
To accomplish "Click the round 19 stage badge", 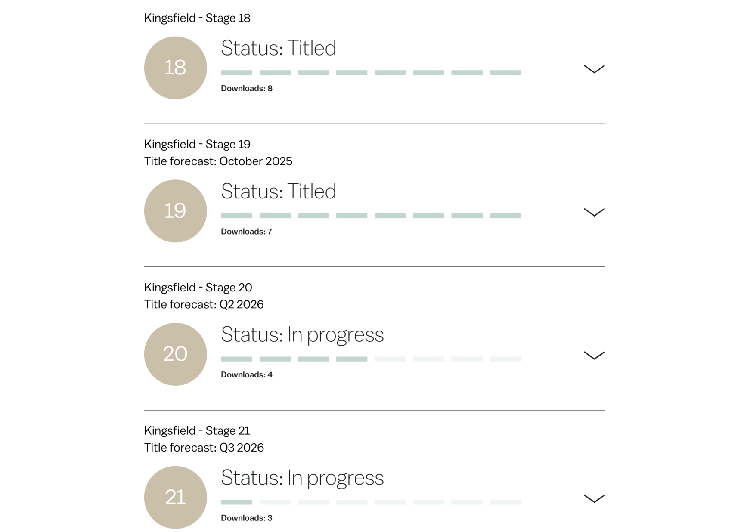I will (175, 211).
